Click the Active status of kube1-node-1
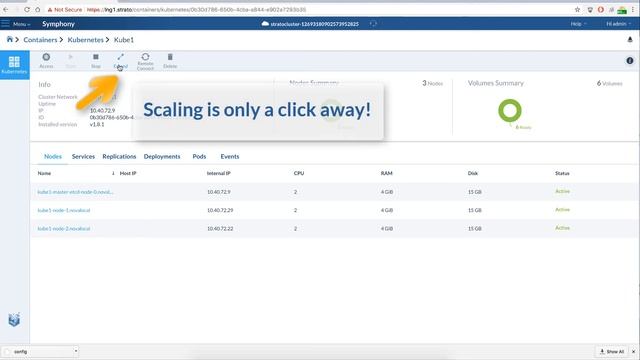The height and width of the screenshot is (360, 640). [x=562, y=210]
